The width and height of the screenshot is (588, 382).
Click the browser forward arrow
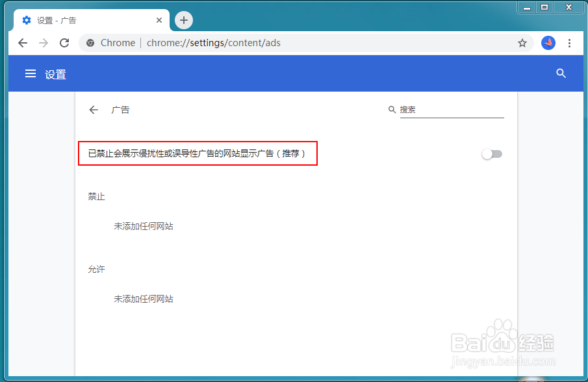click(x=44, y=43)
